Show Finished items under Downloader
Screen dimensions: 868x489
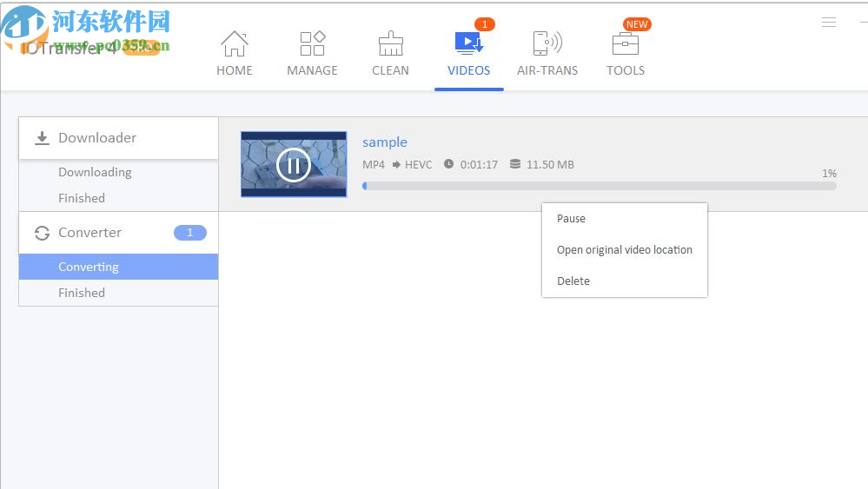coord(82,198)
